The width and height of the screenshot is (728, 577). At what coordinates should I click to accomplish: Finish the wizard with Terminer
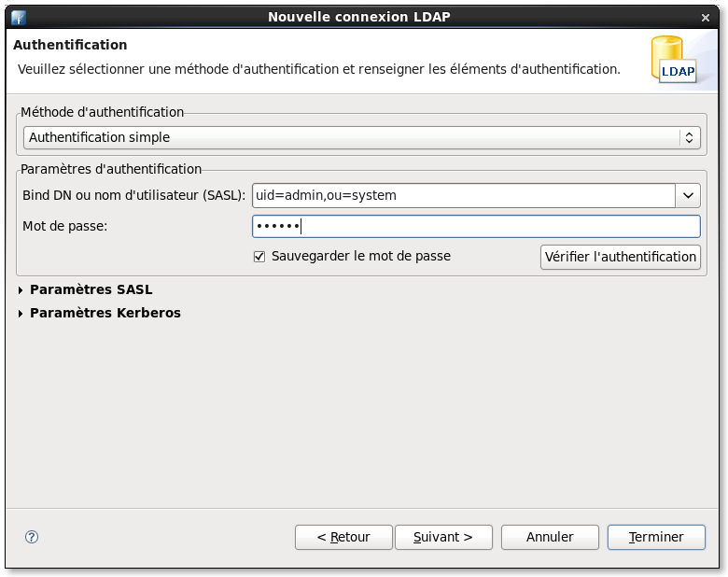click(x=655, y=537)
